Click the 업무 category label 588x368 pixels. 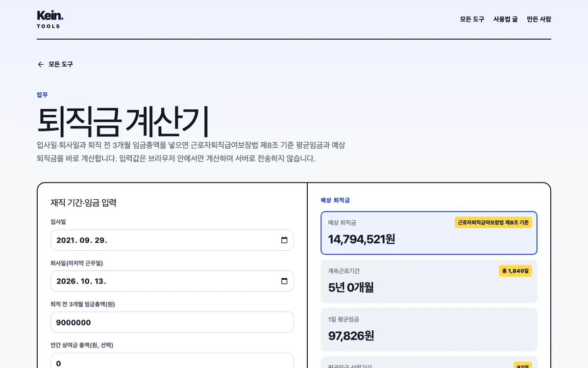click(x=42, y=95)
